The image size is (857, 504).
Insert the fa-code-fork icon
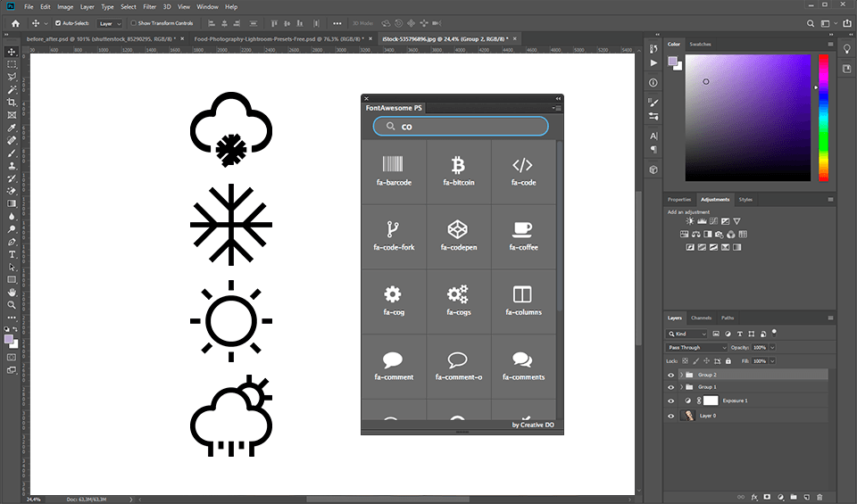point(394,236)
